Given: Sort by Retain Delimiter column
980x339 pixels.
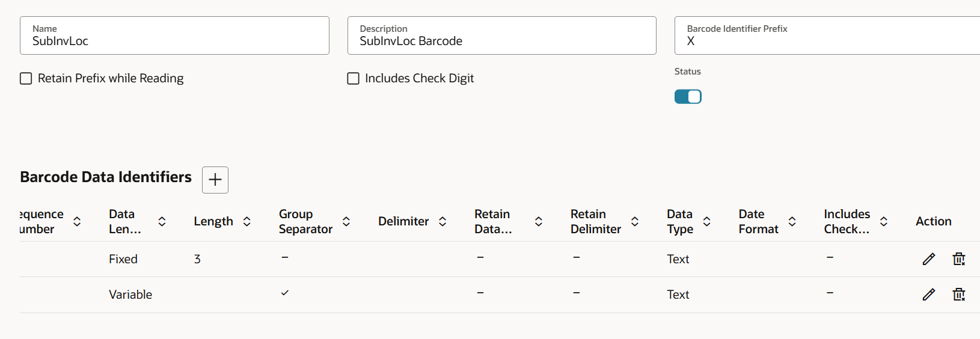Looking at the screenshot, I should [635, 221].
